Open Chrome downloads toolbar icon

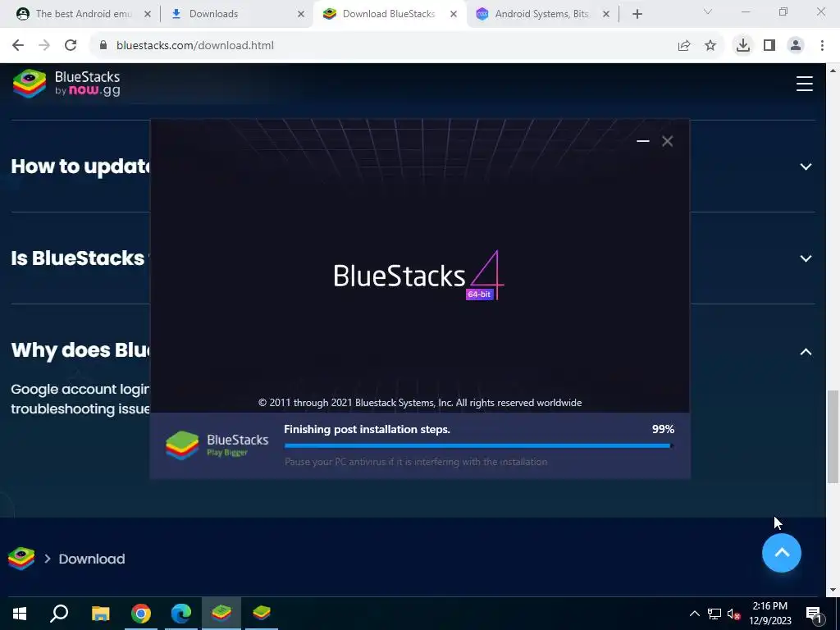[743, 46]
